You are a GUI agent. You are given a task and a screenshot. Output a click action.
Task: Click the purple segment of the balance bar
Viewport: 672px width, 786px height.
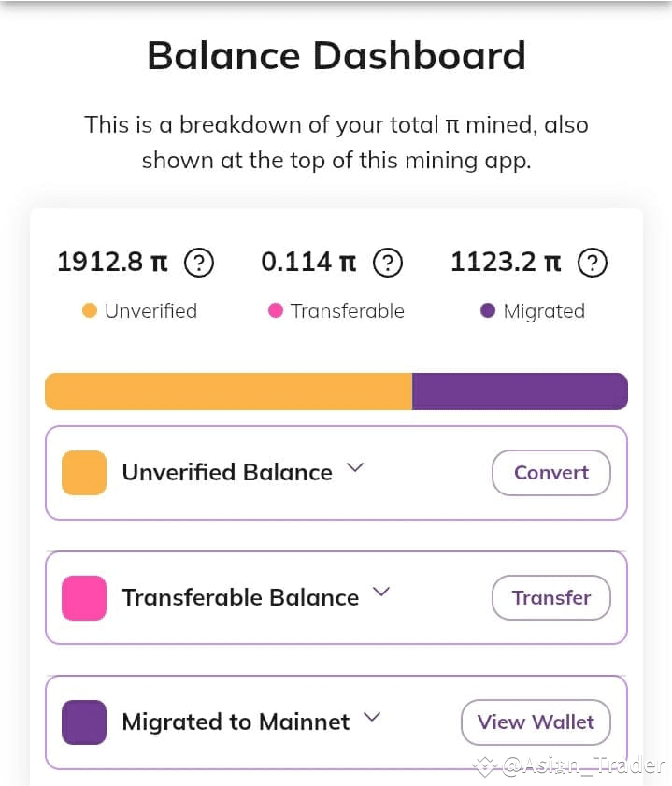pos(520,392)
